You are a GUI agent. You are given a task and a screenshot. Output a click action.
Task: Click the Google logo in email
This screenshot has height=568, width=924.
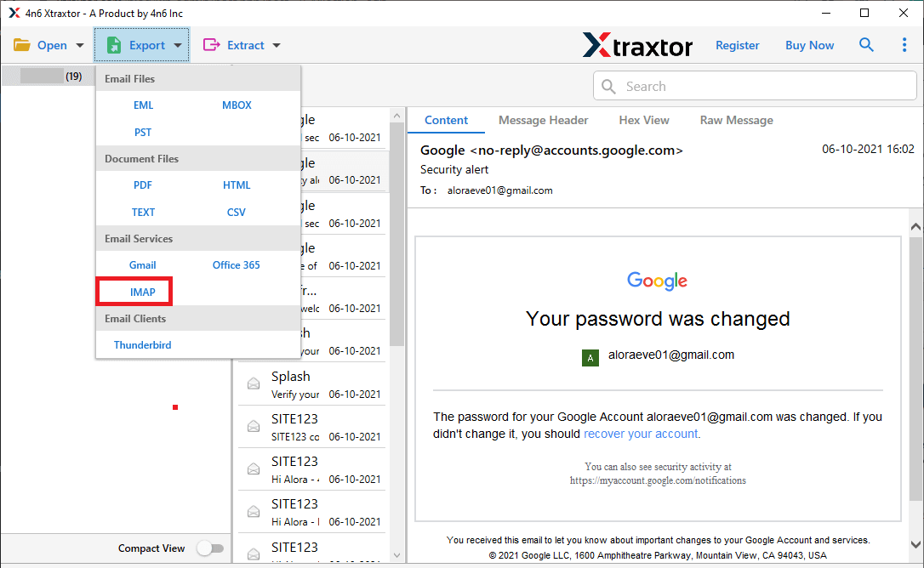(657, 281)
